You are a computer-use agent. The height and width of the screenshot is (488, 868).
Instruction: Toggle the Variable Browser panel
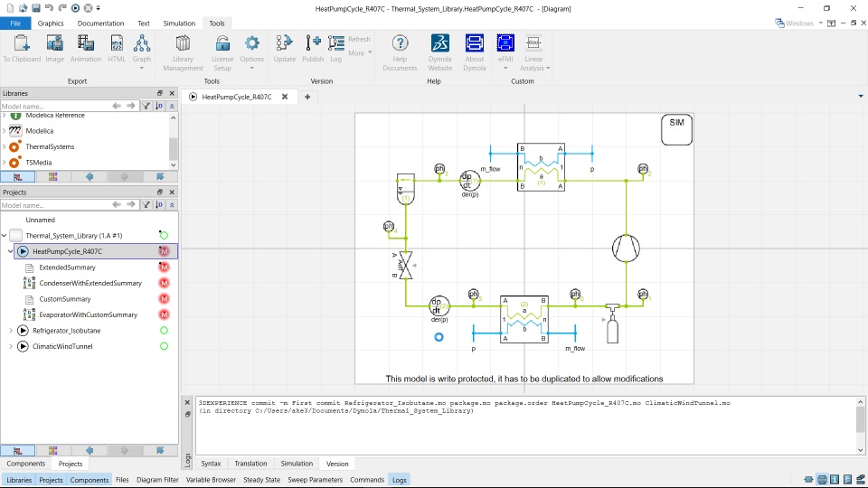(x=211, y=480)
